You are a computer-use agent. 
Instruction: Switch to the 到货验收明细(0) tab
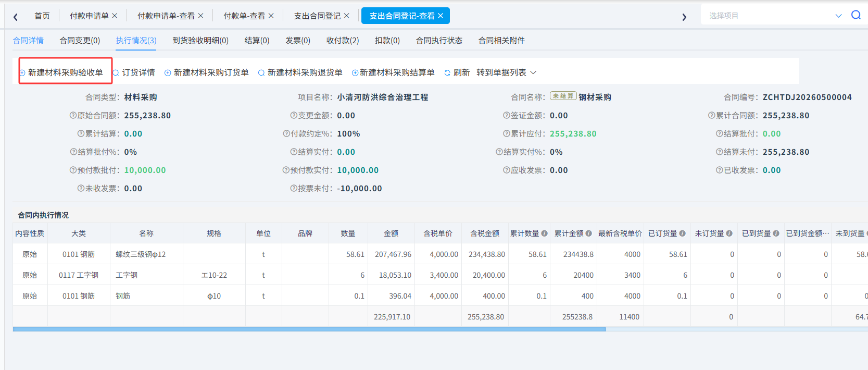coord(200,40)
